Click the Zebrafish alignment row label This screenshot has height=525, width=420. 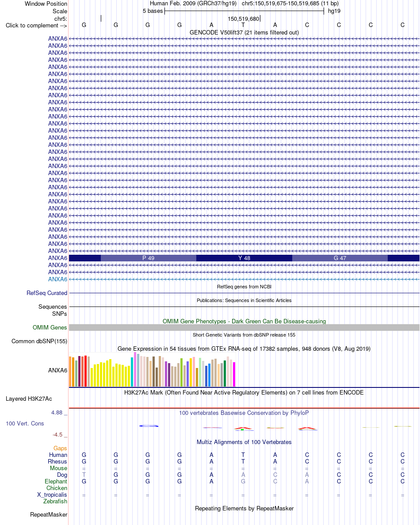click(x=55, y=501)
